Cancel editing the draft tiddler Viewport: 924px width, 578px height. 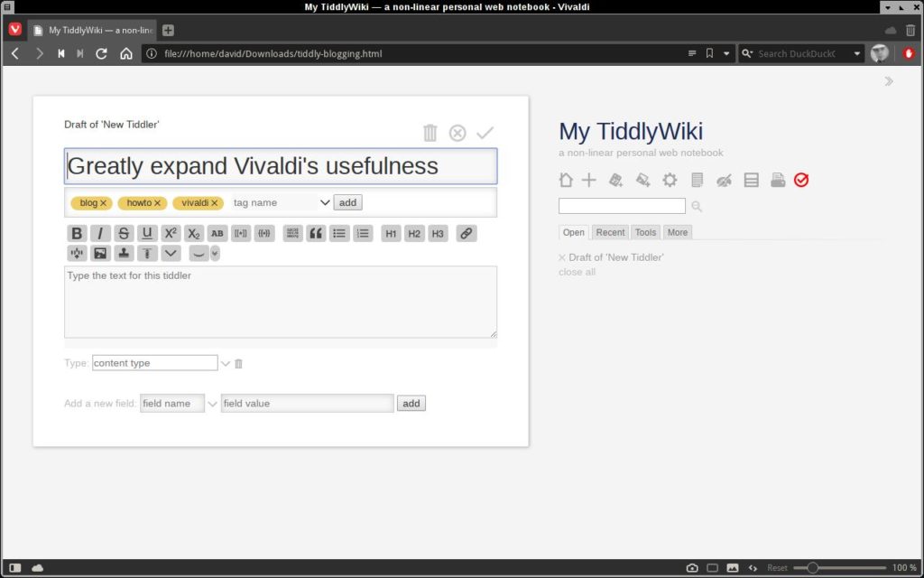pyautogui.click(x=457, y=133)
